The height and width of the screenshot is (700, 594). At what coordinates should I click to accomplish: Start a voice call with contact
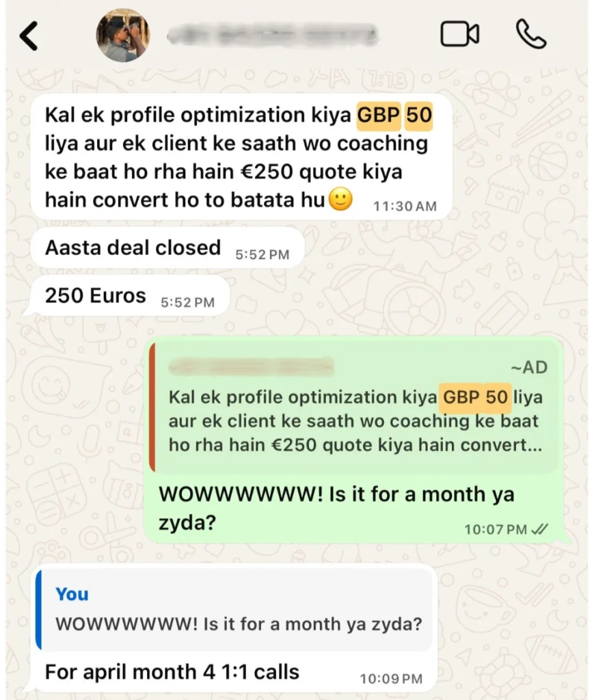point(531,34)
